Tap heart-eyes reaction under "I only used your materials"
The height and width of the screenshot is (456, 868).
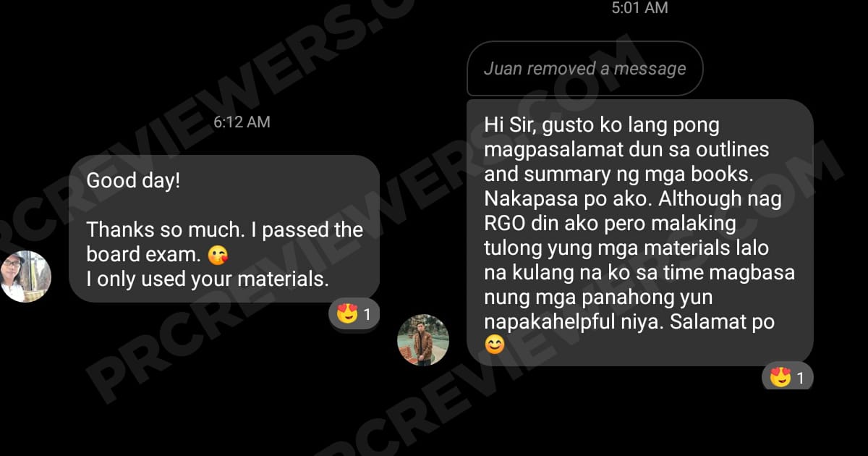pyautogui.click(x=347, y=314)
